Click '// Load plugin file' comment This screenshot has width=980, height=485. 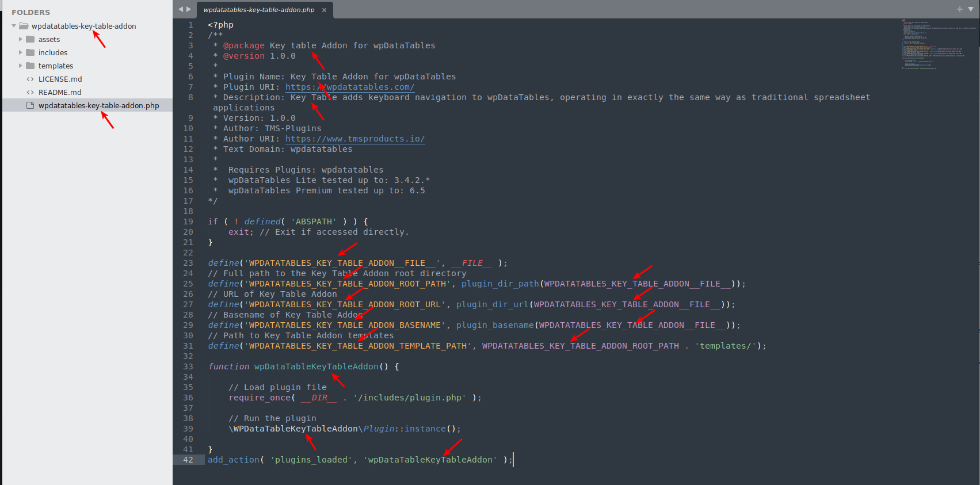click(277, 387)
